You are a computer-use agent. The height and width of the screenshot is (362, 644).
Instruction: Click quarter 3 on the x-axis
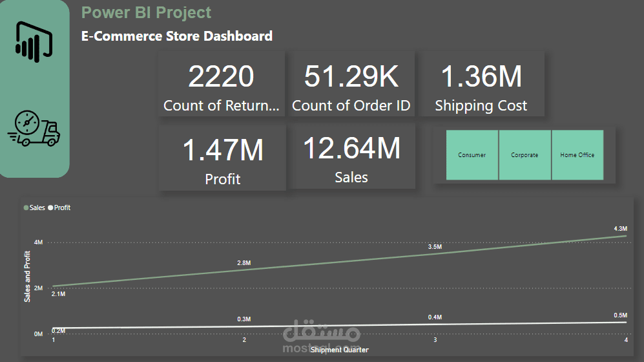click(435, 340)
